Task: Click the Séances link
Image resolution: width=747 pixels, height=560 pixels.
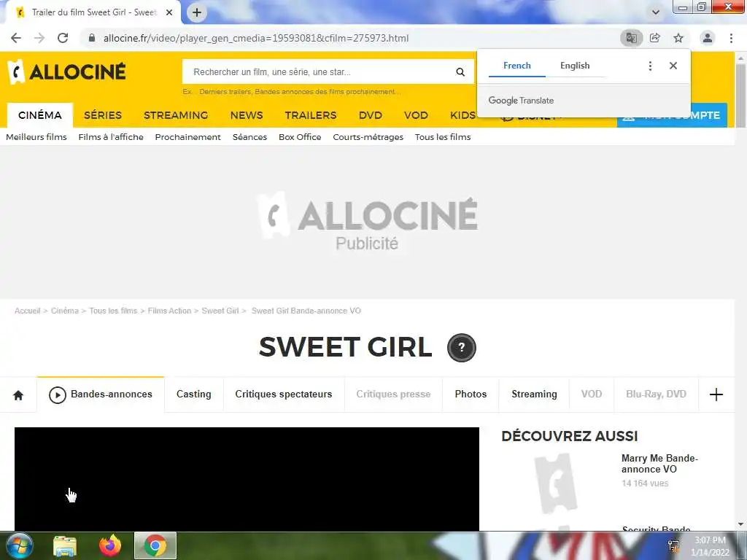Action: pos(249,137)
